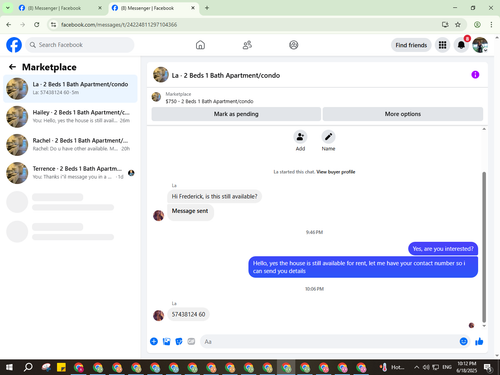The width and height of the screenshot is (500, 375).
Task: Open the $750 - 2 Beds listing link
Action: 209,101
